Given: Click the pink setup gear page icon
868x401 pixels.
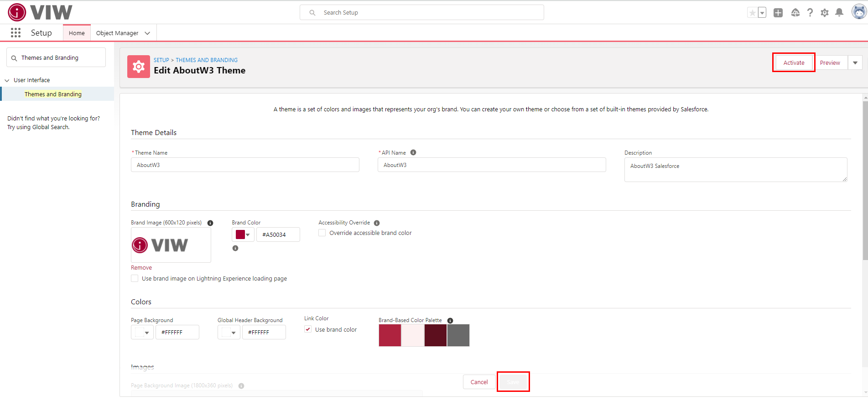Looking at the screenshot, I should coord(139,67).
